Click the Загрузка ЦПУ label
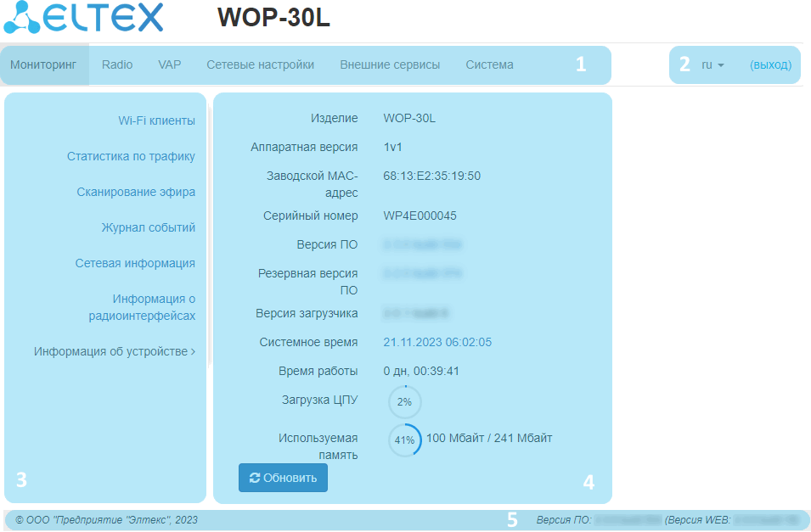The height and width of the screenshot is (532, 811). coord(319,400)
